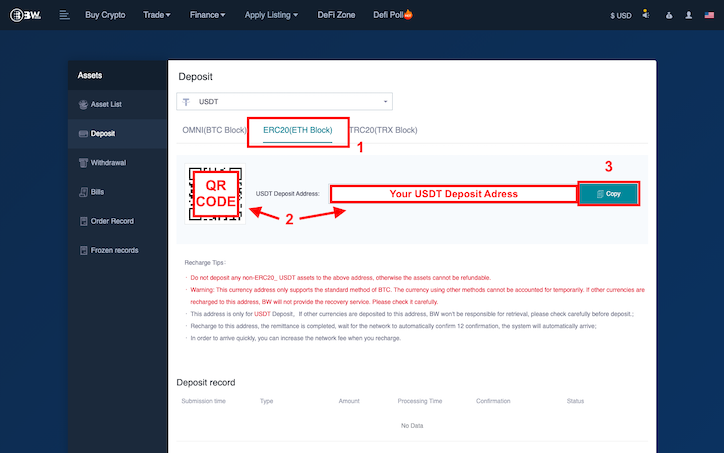Change the $ USD currency setting
Screen dimensions: 724x453
coord(621,16)
